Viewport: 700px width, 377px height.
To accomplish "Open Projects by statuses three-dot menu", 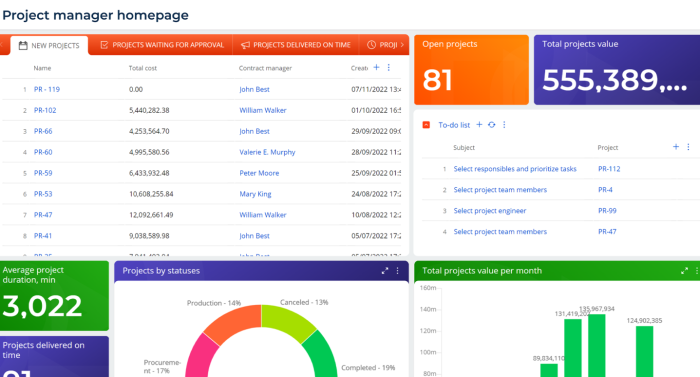I will tap(397, 271).
